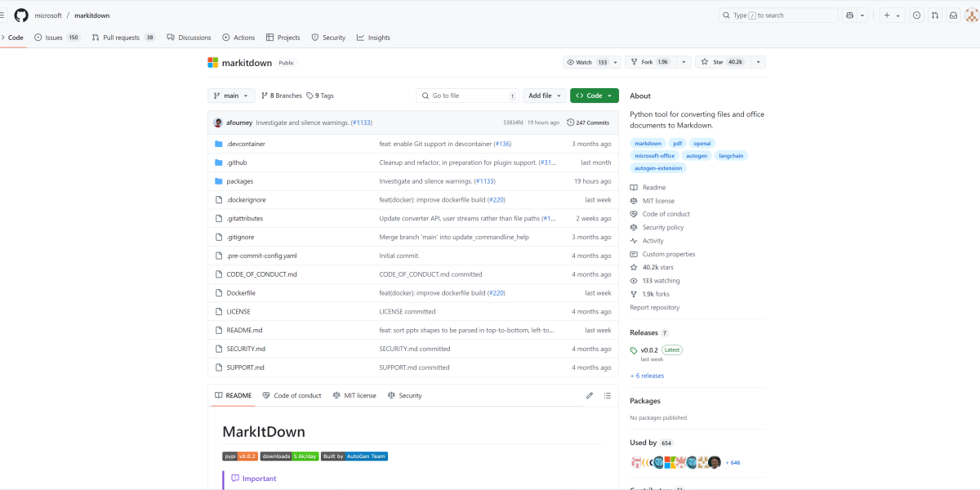The height and width of the screenshot is (490, 980).
Task: Click the langchain topic tag
Action: (x=731, y=155)
